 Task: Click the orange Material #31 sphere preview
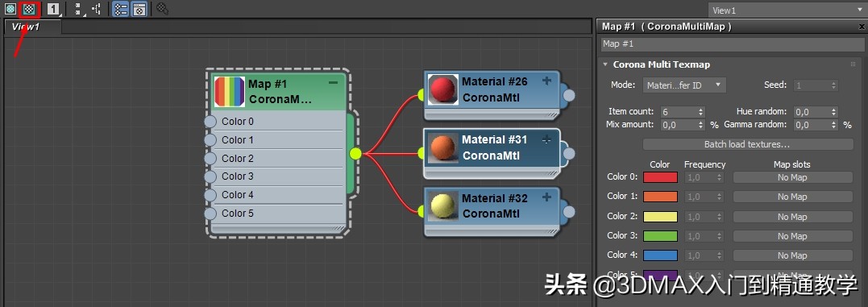pyautogui.click(x=442, y=148)
